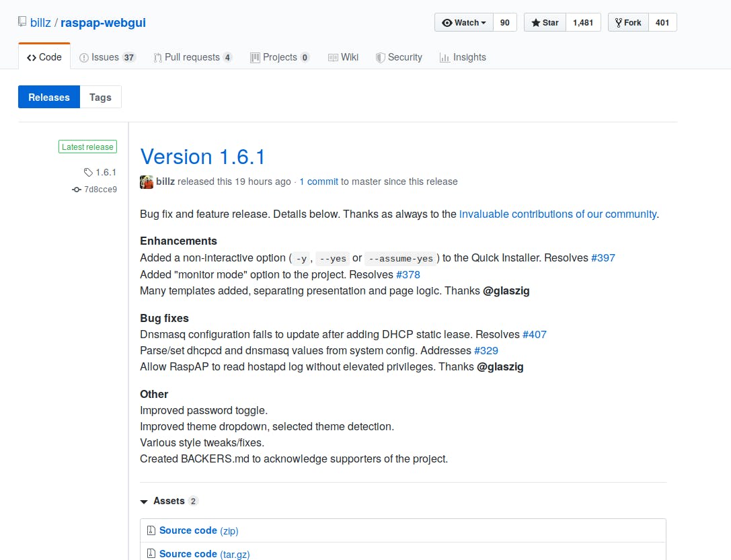
Task: Go to the Pull requests tab
Action: (x=192, y=57)
